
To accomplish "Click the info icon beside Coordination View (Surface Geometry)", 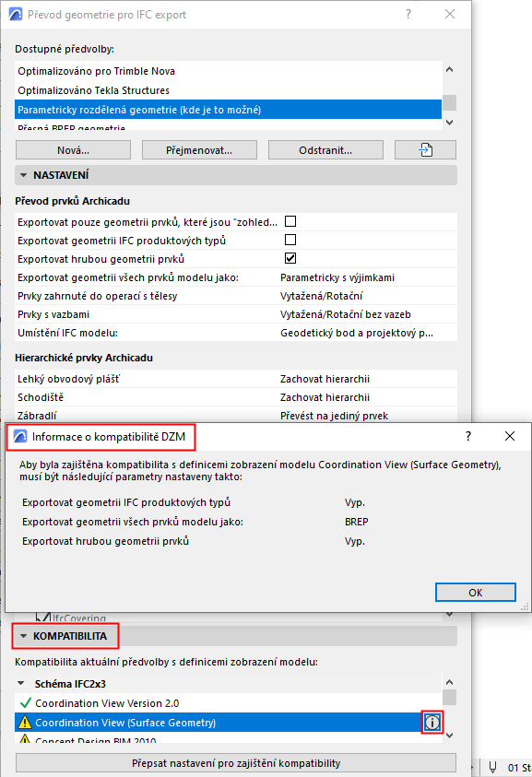I will (x=432, y=723).
